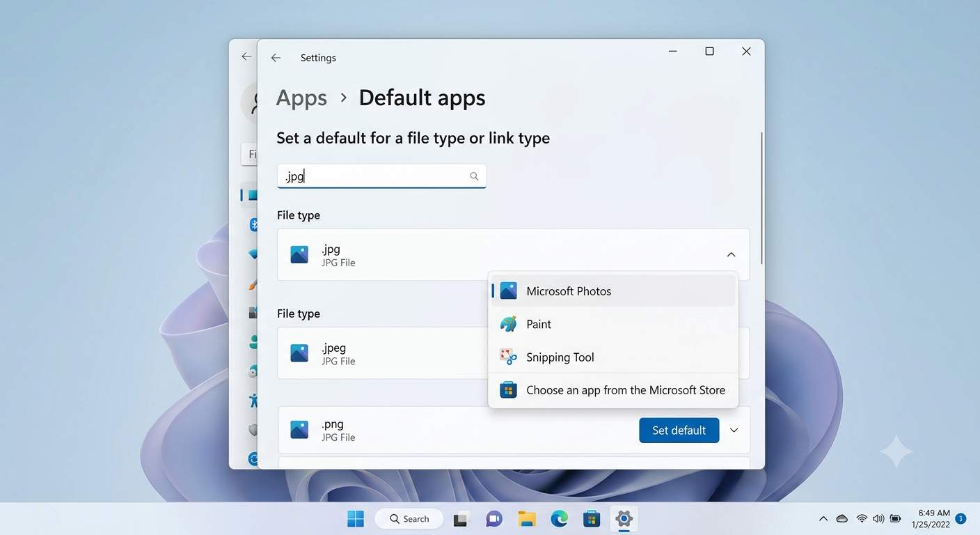Click the battery icon in the system tray

pyautogui.click(x=896, y=519)
